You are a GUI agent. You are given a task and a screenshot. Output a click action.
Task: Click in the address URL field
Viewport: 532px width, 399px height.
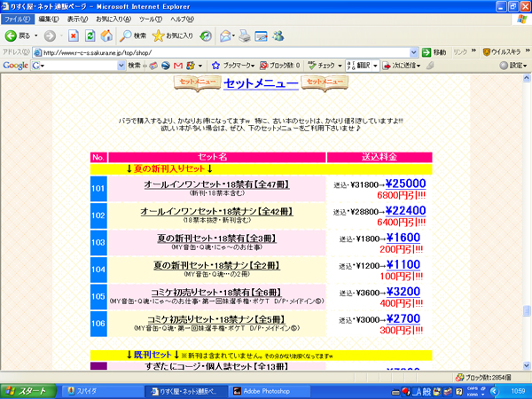[x=225, y=52]
